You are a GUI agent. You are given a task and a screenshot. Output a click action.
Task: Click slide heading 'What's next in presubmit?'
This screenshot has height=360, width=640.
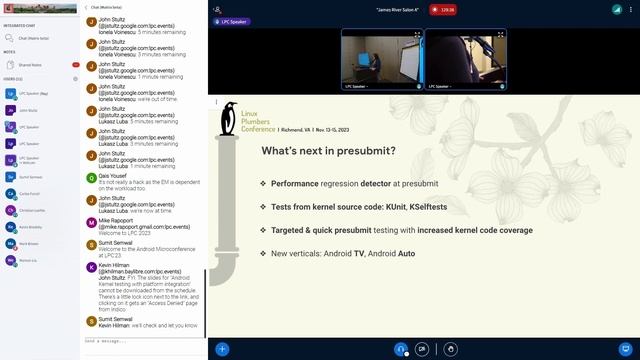tap(329, 151)
